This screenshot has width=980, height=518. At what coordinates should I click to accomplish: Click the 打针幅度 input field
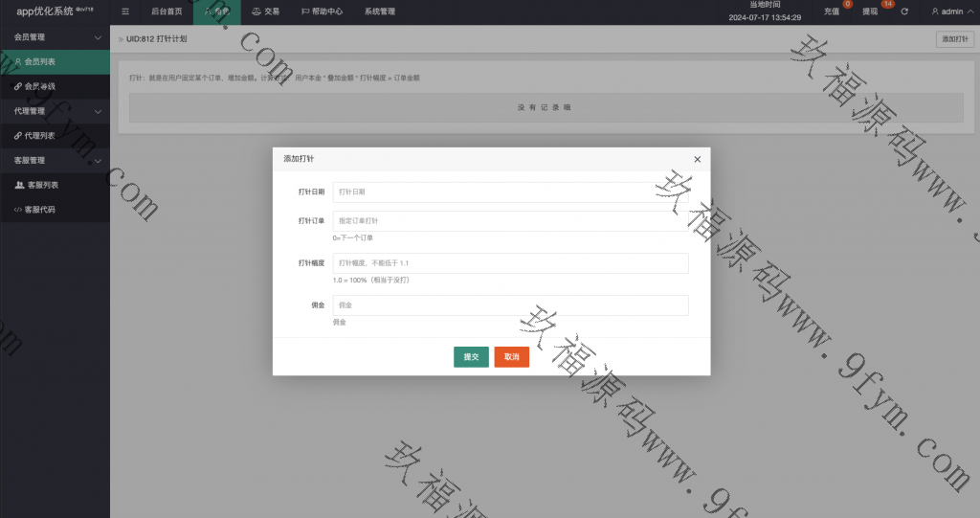[x=510, y=263]
